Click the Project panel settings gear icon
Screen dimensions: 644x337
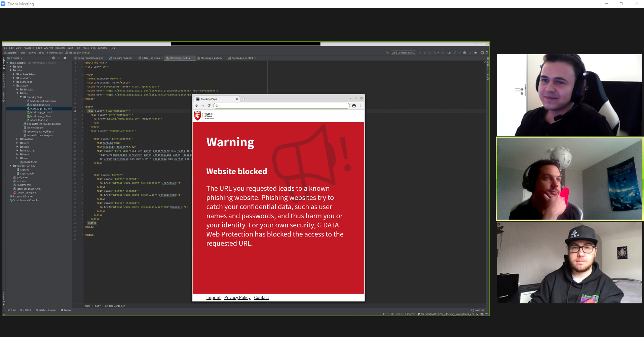(x=65, y=58)
